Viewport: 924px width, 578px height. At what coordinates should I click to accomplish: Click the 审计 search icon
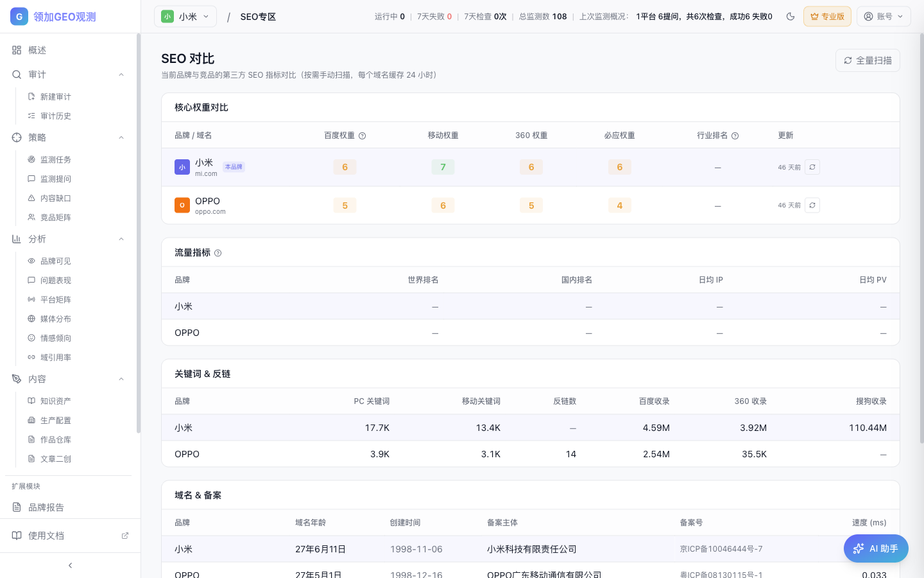(17, 74)
